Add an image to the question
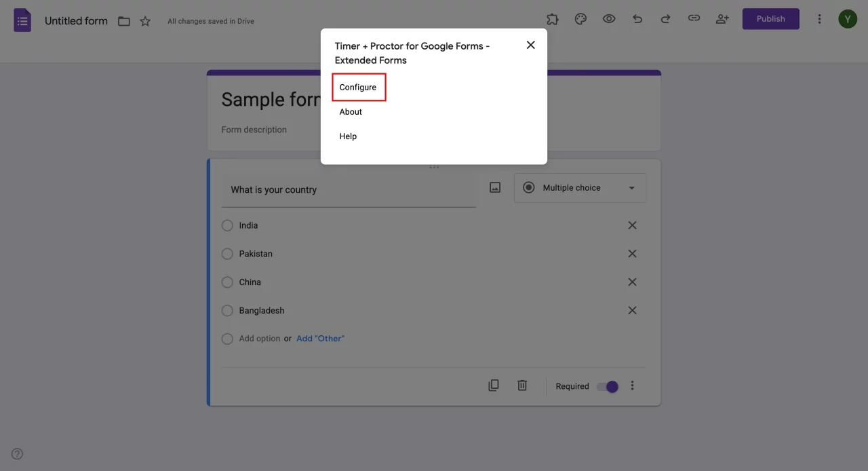868x471 pixels. coord(495,187)
